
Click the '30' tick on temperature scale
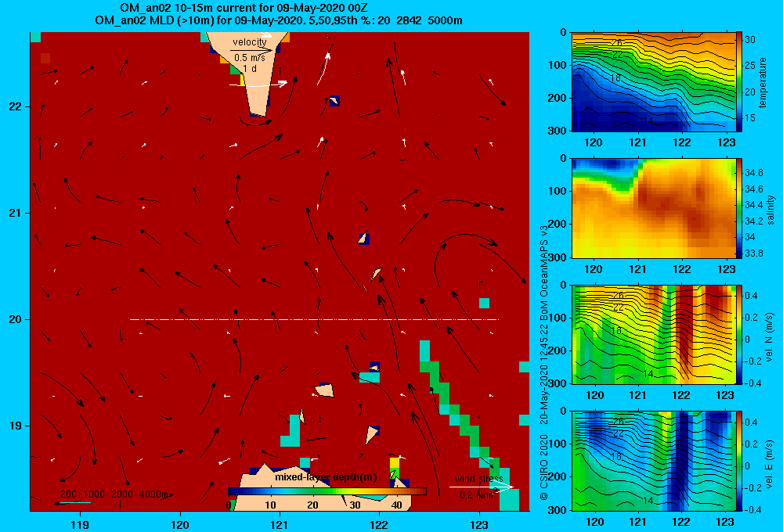pos(750,39)
